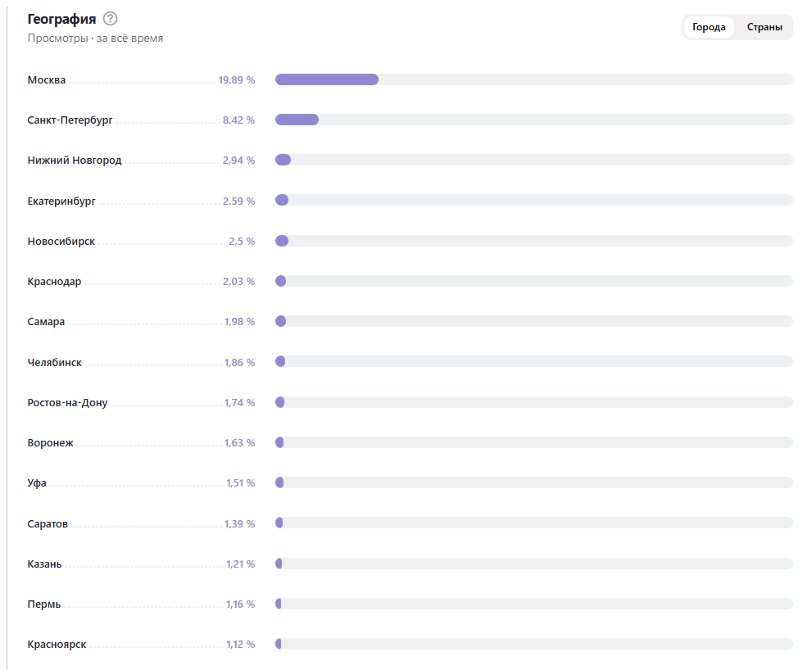The width and height of the screenshot is (812, 670).
Task: Click the Ростов-на-Дону city label
Action: 67,403
